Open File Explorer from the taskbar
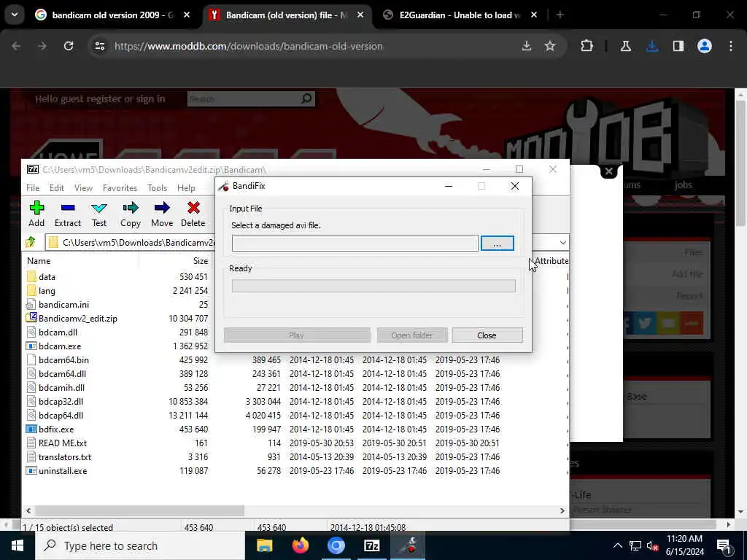The image size is (747, 560). click(x=264, y=545)
